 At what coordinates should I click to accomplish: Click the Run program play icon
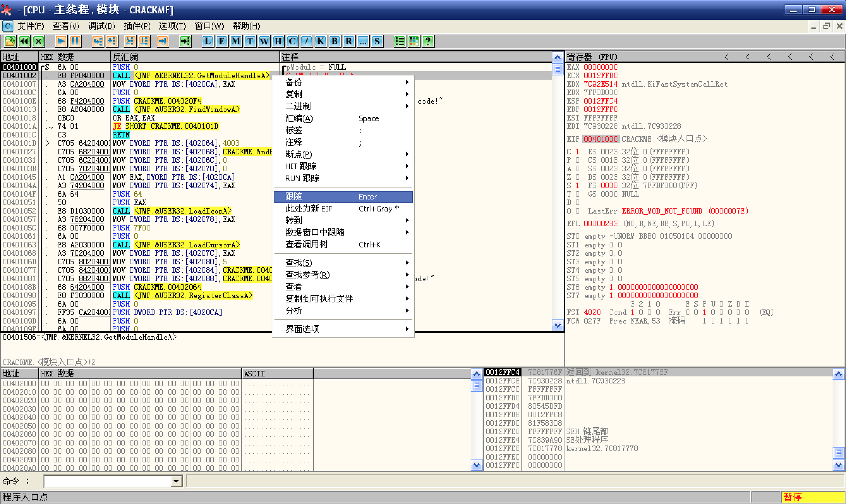coord(61,42)
